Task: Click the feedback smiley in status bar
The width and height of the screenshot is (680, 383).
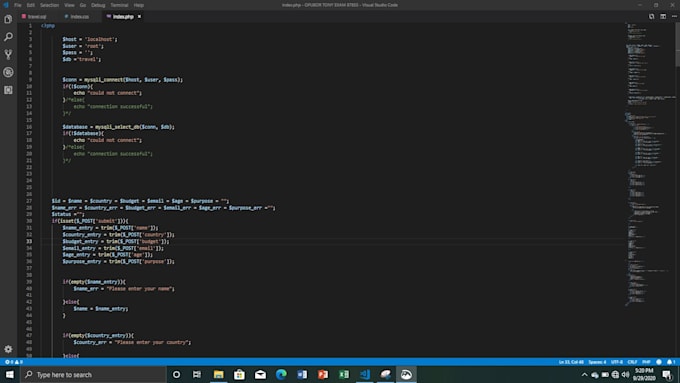Action: [x=659, y=362]
